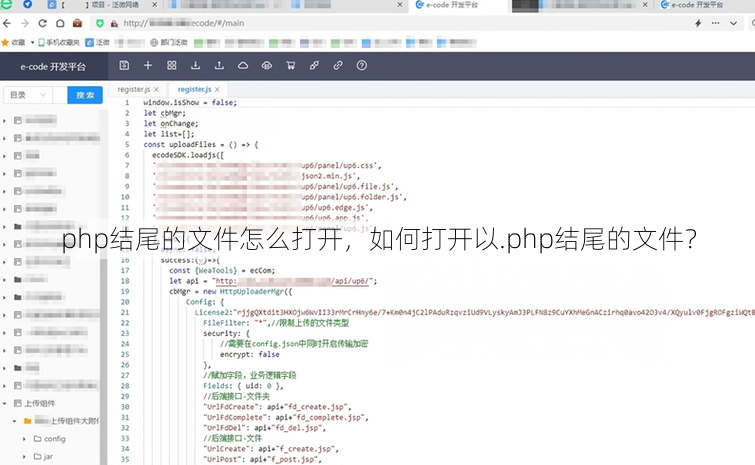
Task: Collapse the 上传组件 tree node arrow
Action: 5,403
